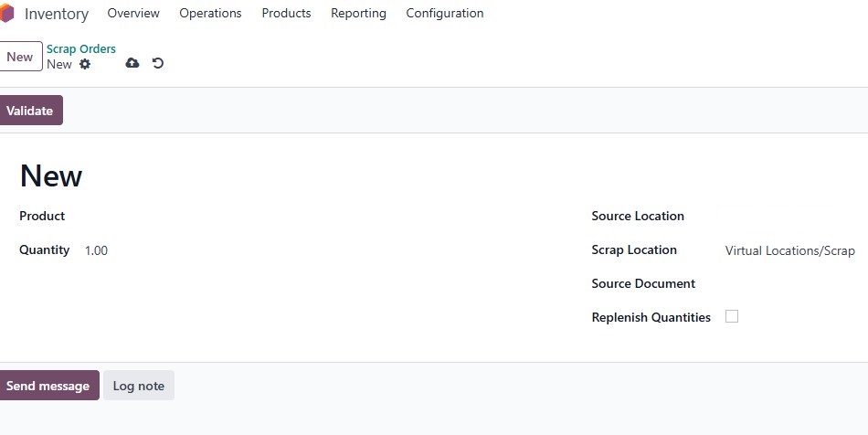Discard changes with the undo arrow icon
This screenshot has width=868, height=435.
click(158, 63)
